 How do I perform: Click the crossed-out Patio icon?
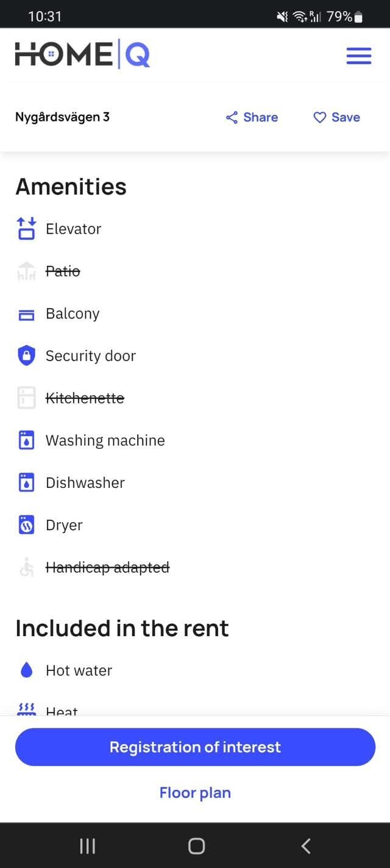pos(26,271)
